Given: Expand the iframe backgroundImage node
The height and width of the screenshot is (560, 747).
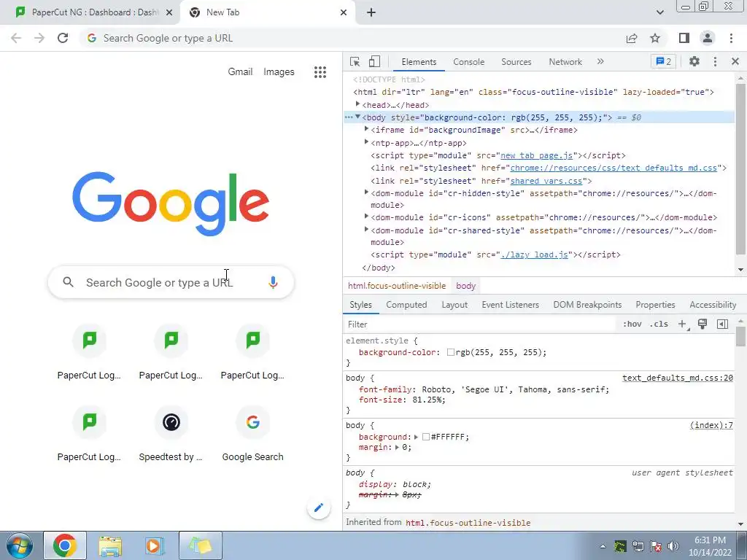Looking at the screenshot, I should click(366, 129).
